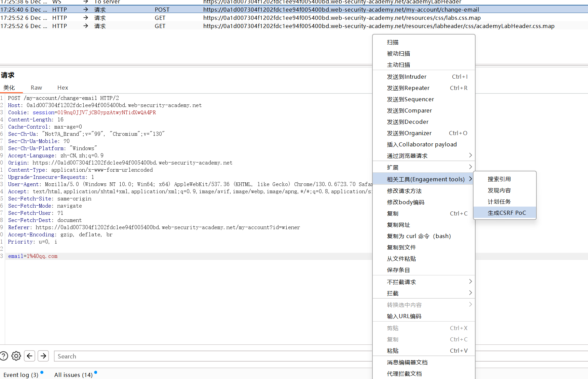Switch to the Hex tab
This screenshot has height=379, width=588.
pyautogui.click(x=63, y=88)
